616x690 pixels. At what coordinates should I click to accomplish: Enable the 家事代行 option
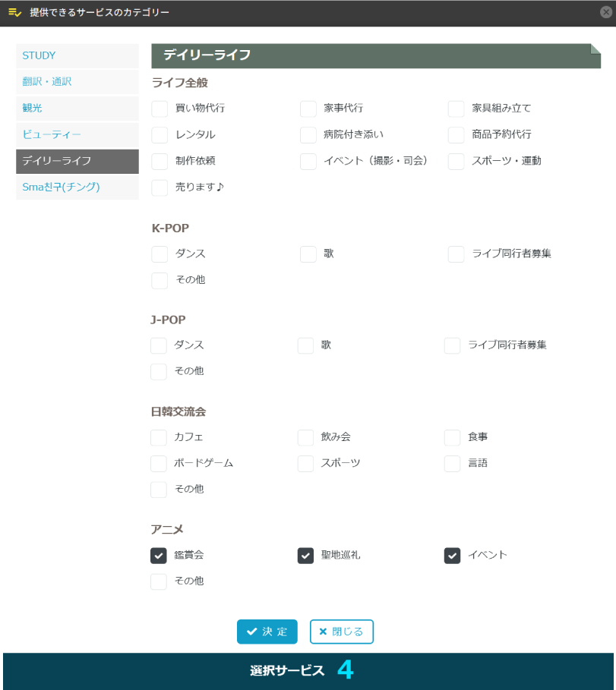click(308, 109)
